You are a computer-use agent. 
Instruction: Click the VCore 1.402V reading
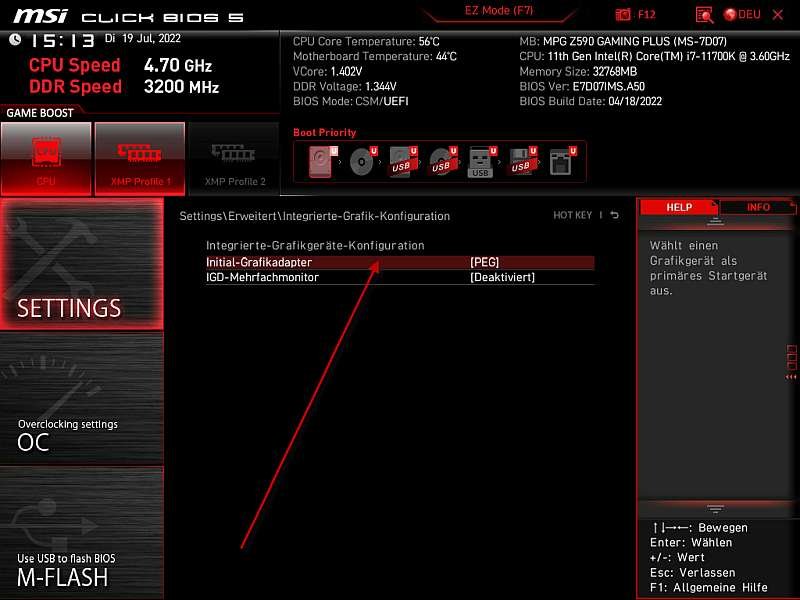pyautogui.click(x=328, y=71)
